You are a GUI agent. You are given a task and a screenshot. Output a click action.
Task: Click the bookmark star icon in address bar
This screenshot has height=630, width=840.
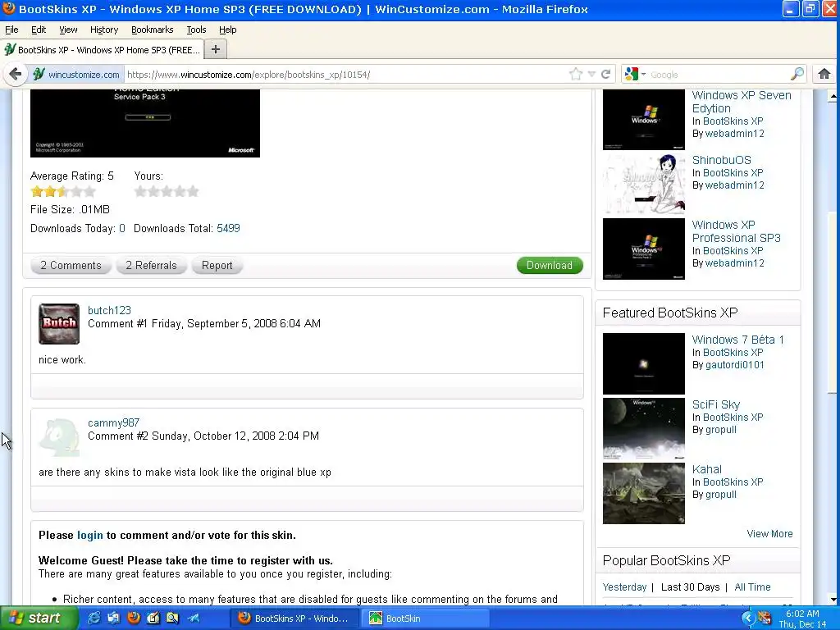576,74
